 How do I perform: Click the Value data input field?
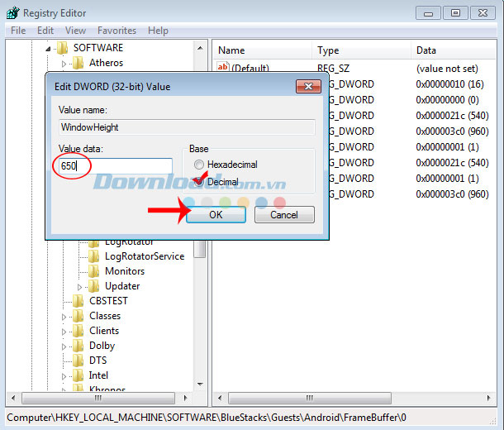pos(116,166)
